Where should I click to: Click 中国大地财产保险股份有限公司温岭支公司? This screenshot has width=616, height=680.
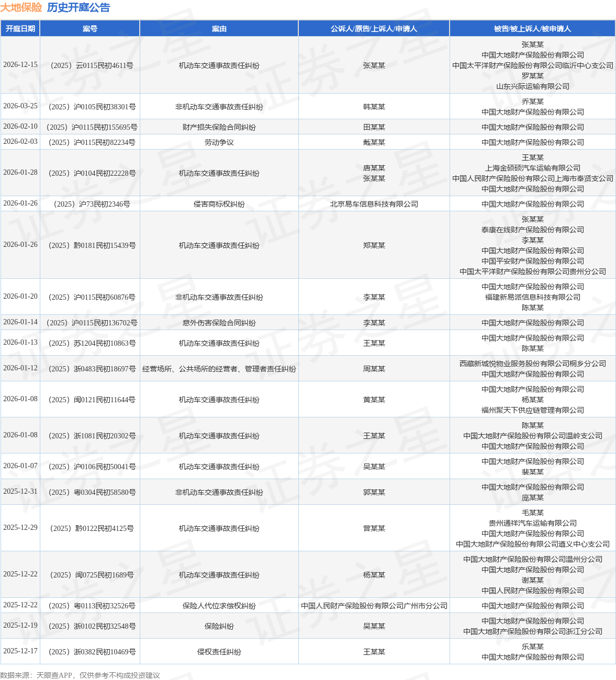coord(533,436)
